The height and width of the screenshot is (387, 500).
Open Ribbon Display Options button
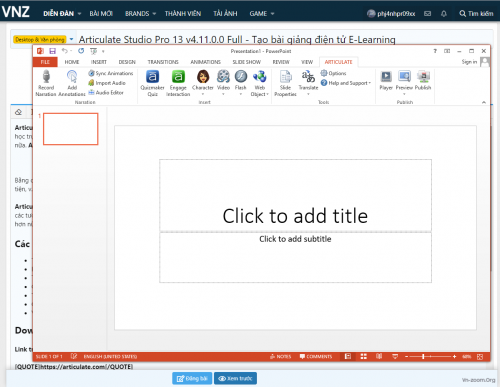447,51
